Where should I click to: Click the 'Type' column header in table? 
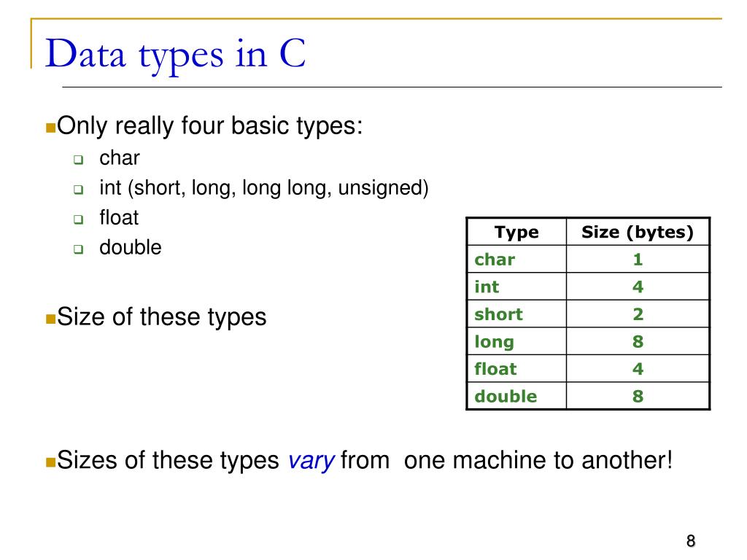click(x=516, y=232)
